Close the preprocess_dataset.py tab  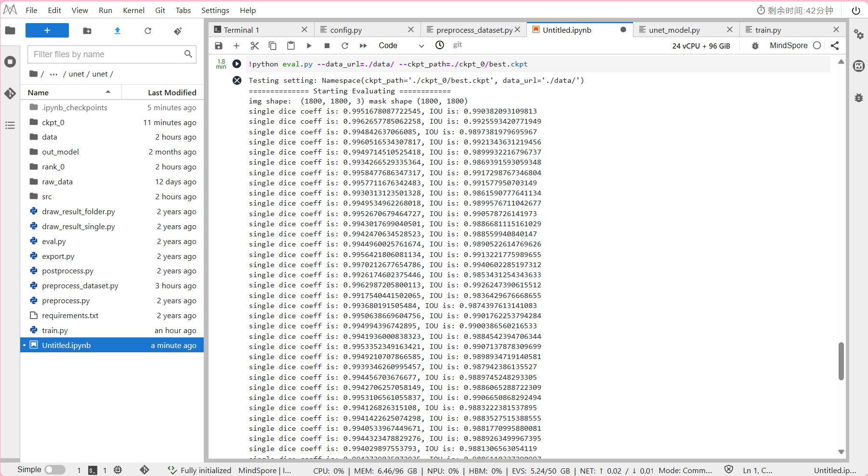pos(517,29)
